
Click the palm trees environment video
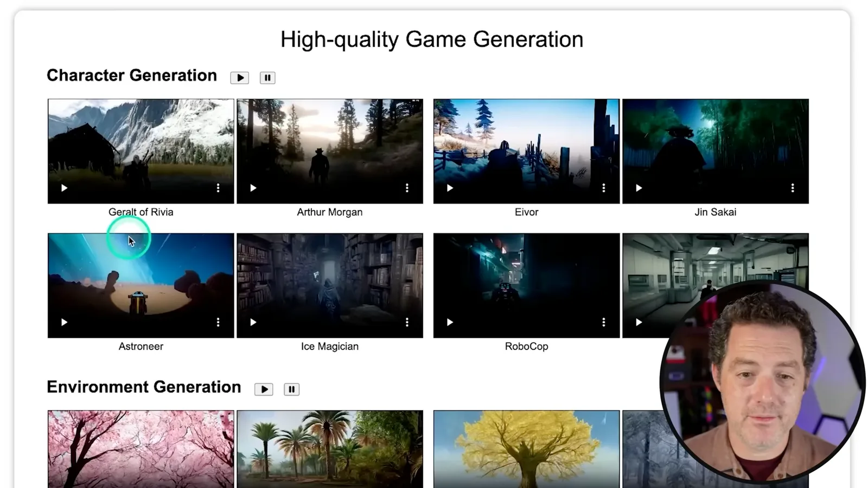(x=330, y=449)
